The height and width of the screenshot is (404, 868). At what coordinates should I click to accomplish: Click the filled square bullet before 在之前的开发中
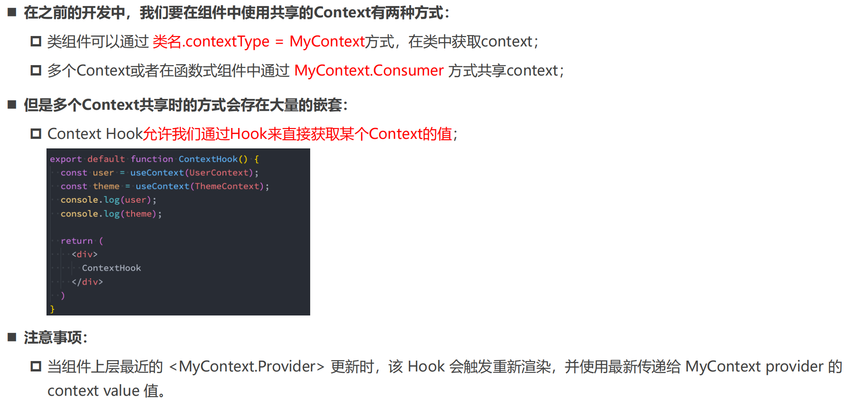12,12
